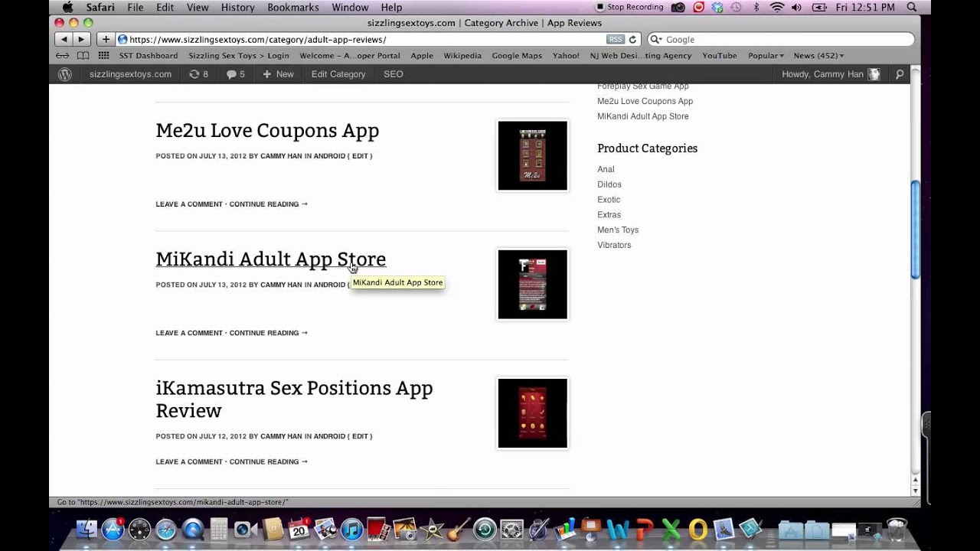Viewport: 980px width, 551px height.
Task: Open Spotlight search in the menu bar
Action: tap(911, 7)
